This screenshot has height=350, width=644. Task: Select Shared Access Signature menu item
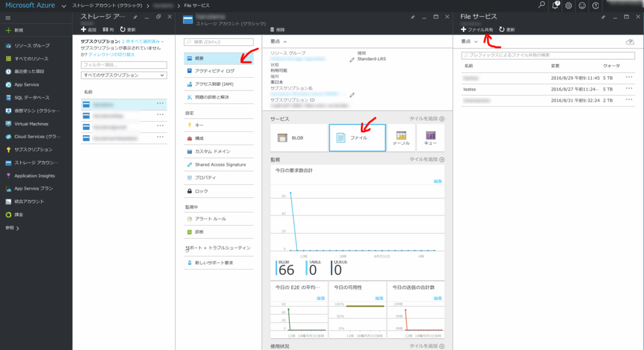click(x=218, y=165)
